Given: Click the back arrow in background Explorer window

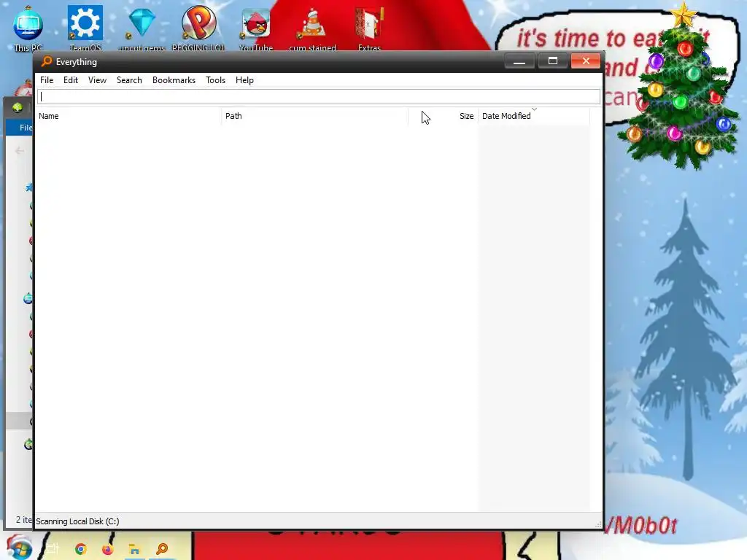Looking at the screenshot, I should point(20,151).
